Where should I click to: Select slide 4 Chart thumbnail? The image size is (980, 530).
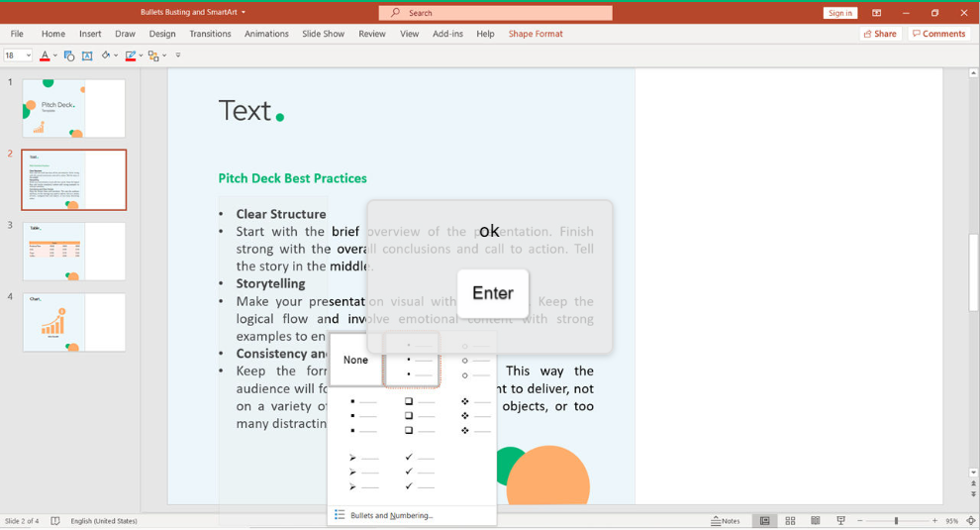[x=74, y=322]
